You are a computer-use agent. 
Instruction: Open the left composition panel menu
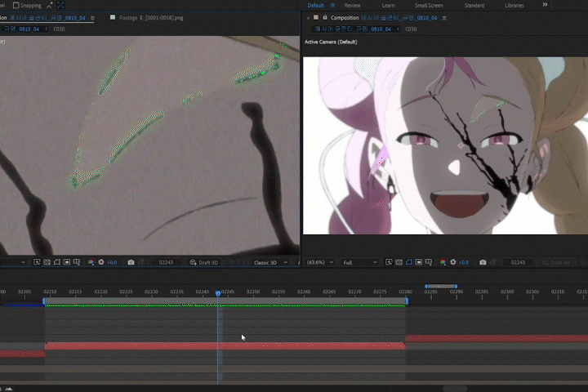pyautogui.click(x=92, y=18)
